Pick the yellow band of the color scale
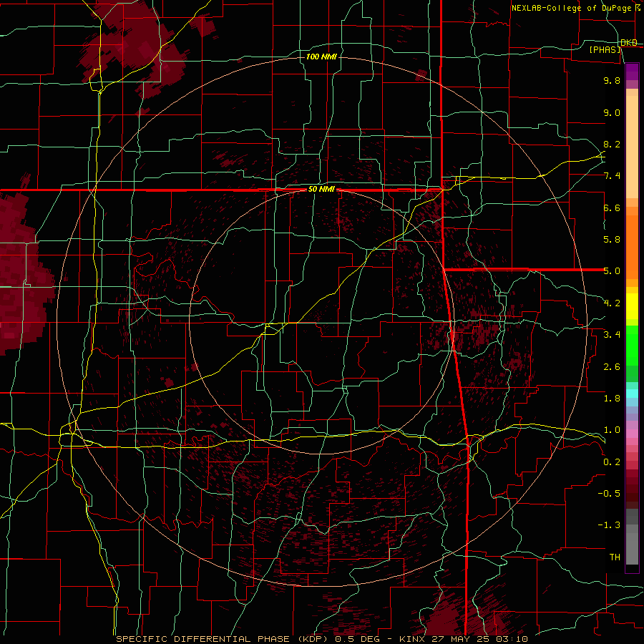This screenshot has width=644, height=644. pyautogui.click(x=632, y=306)
